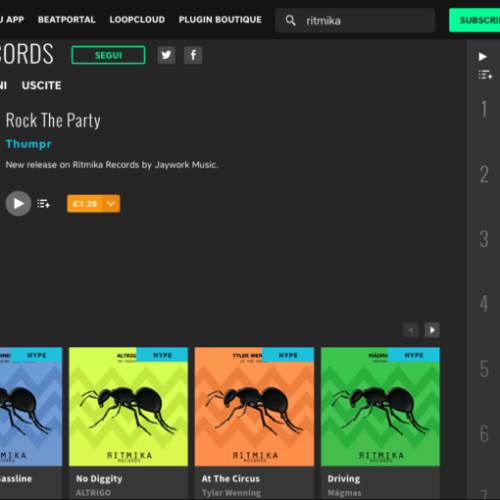This screenshot has height=500, width=500.
Task: Open the Rock The Party release title
Action: pyautogui.click(x=53, y=120)
